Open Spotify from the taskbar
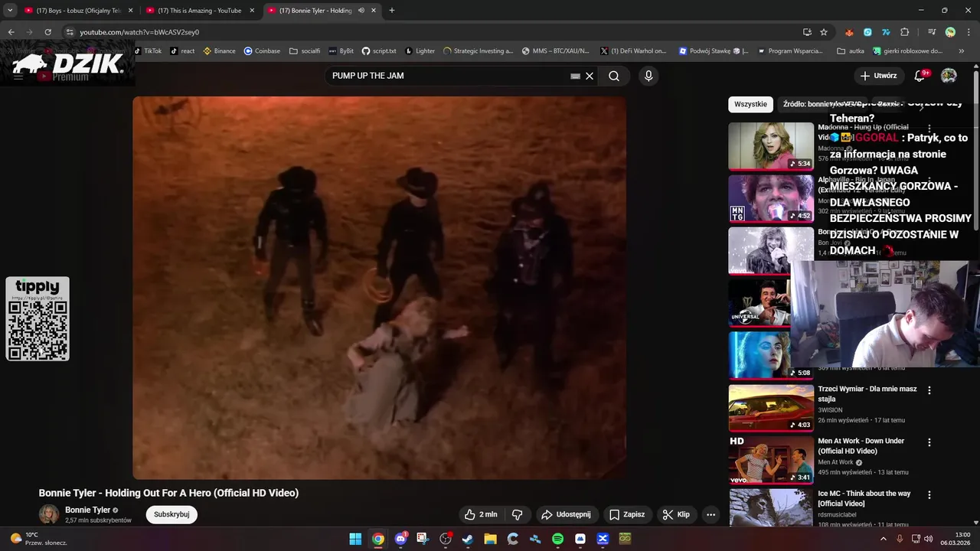This screenshot has width=980, height=551. pyautogui.click(x=557, y=539)
